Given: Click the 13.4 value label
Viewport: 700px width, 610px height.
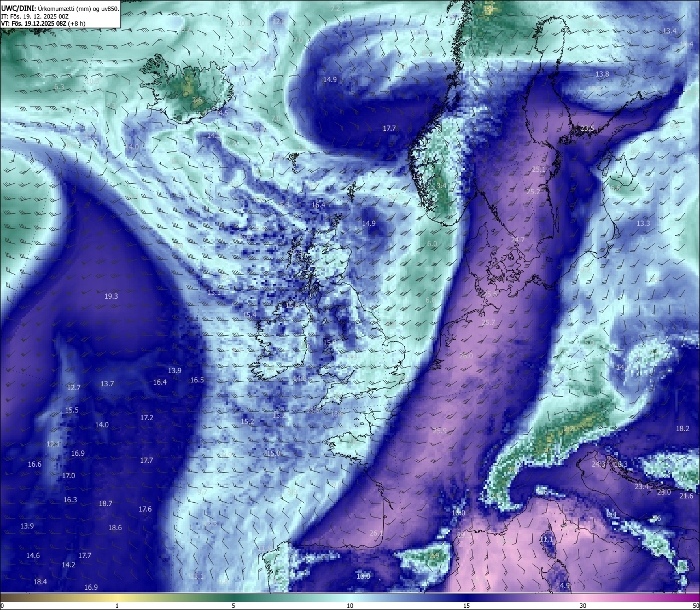Looking at the screenshot, I should (x=669, y=31).
